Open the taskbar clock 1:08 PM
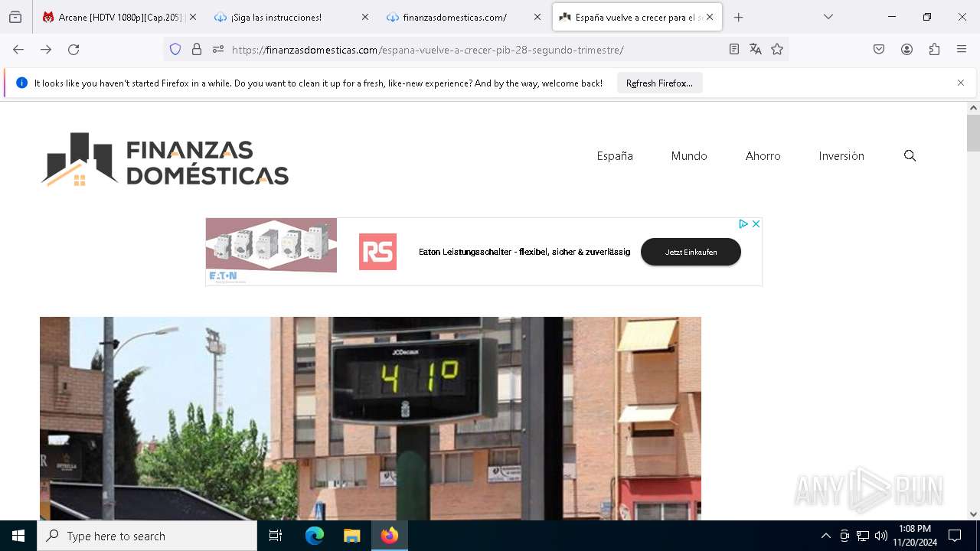This screenshot has width=980, height=551. click(x=915, y=536)
